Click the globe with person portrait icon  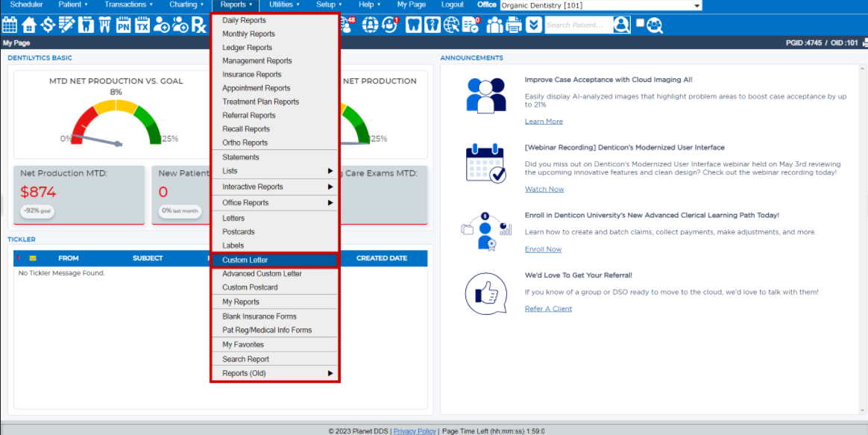(x=371, y=25)
